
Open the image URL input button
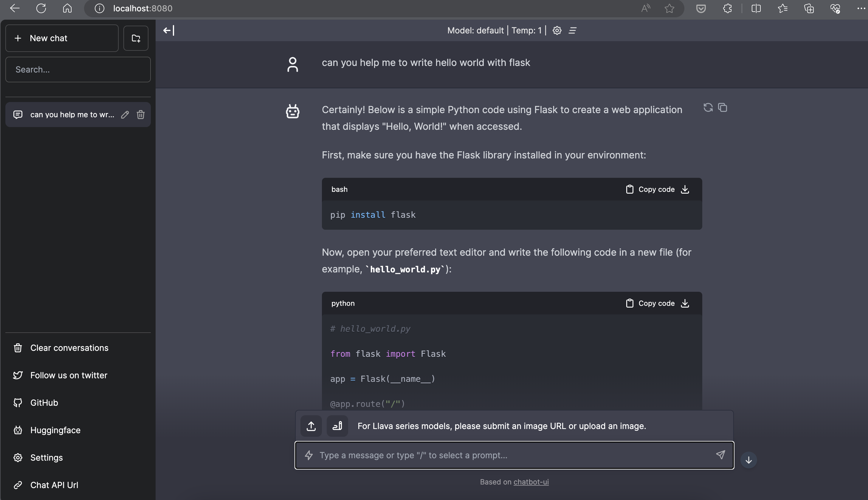pos(337,426)
